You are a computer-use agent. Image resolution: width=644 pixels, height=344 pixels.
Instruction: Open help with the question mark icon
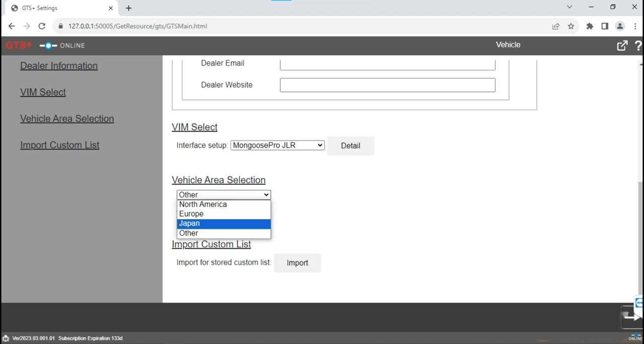coord(638,46)
